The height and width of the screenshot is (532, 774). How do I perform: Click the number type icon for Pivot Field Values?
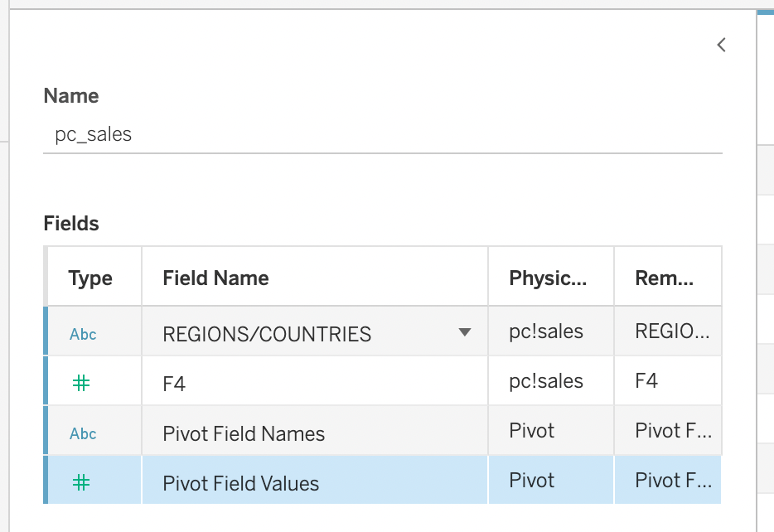pyautogui.click(x=82, y=482)
